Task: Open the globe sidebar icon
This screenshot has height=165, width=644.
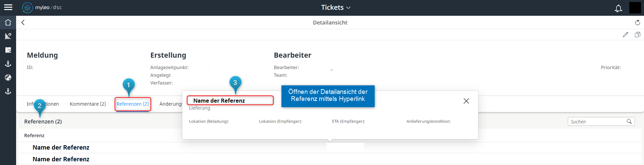Action: [8, 77]
